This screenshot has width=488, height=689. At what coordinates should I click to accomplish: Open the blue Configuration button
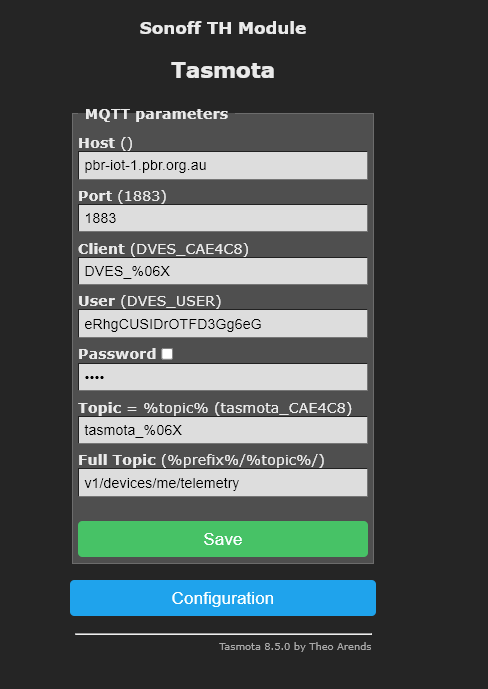coord(223,598)
